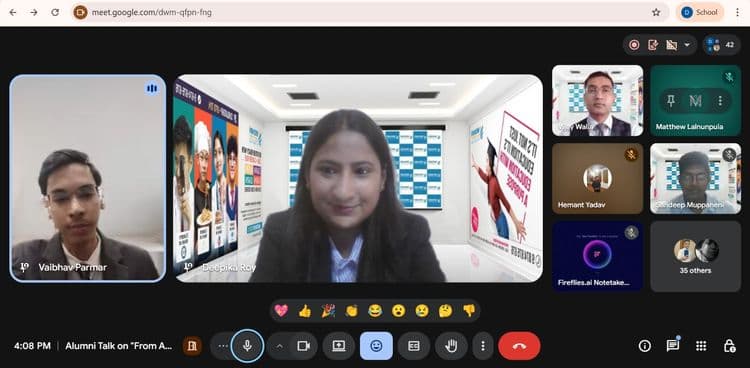Send the surprised face reaction

click(x=398, y=311)
